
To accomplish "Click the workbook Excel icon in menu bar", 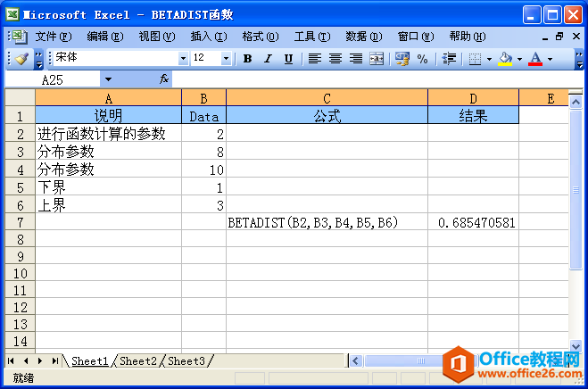I will (20, 37).
